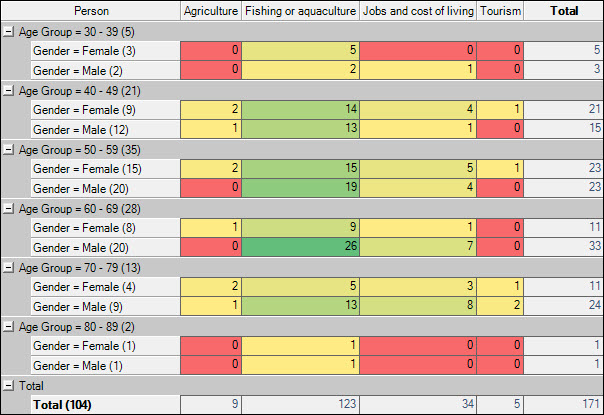The width and height of the screenshot is (604, 415).
Task: Collapse the Age Group 40 - 49 group
Action: pos(9,91)
